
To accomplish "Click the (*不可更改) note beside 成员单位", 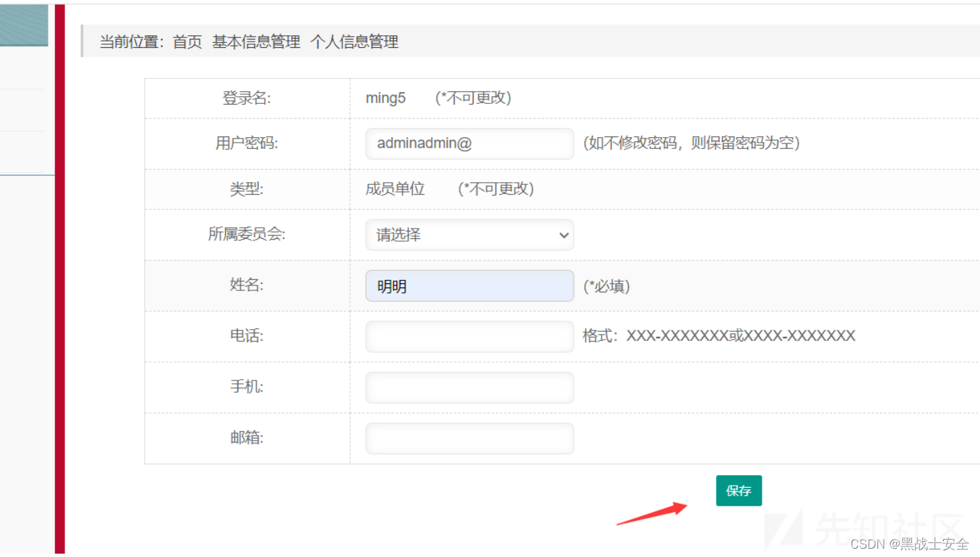I will pos(496,188).
